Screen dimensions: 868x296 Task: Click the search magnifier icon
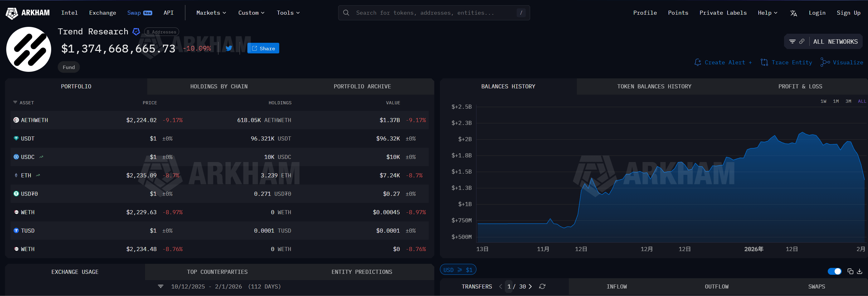tap(346, 13)
